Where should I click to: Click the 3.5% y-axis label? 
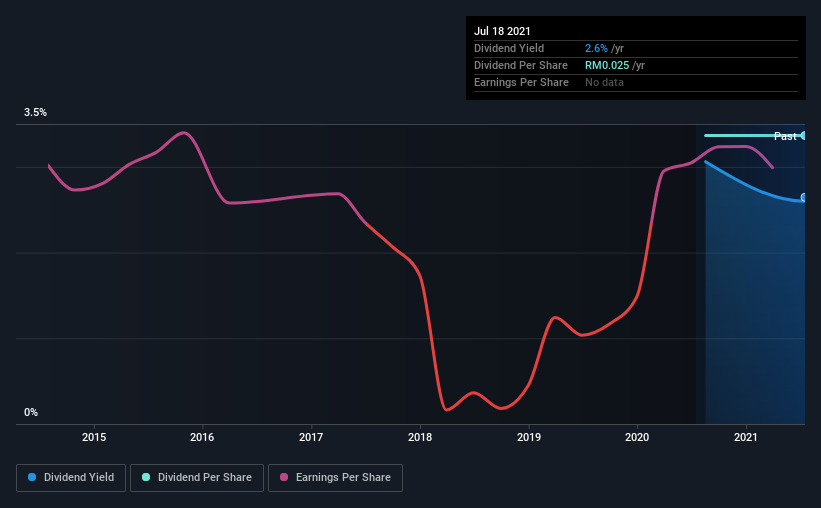35,113
